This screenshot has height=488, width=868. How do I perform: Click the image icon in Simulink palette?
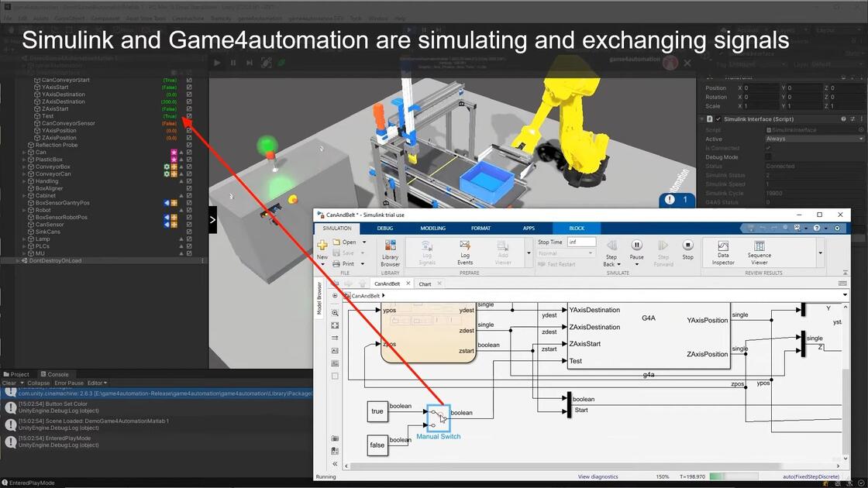coord(335,363)
